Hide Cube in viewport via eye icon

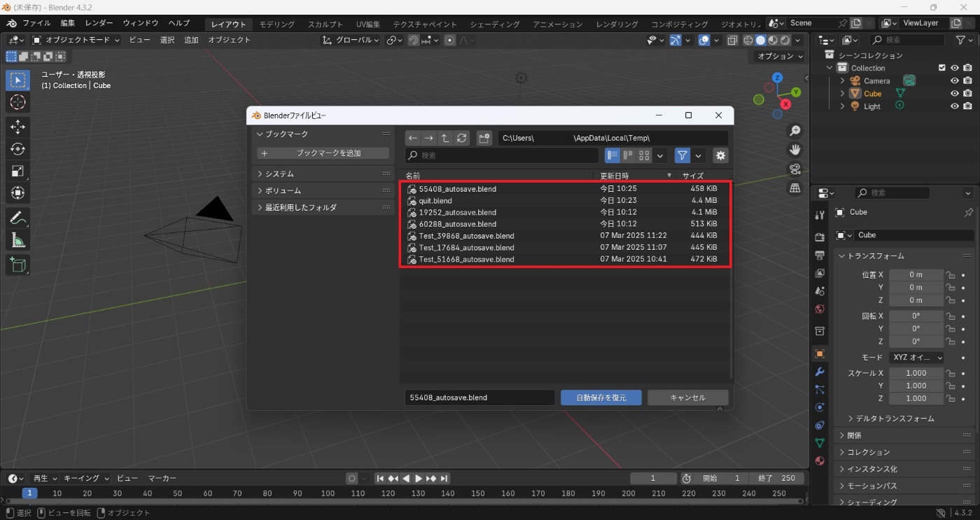[x=954, y=94]
